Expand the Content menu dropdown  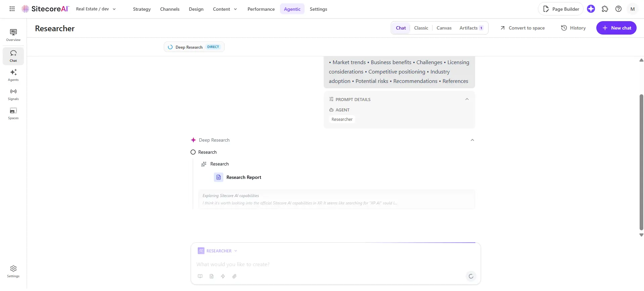225,9
